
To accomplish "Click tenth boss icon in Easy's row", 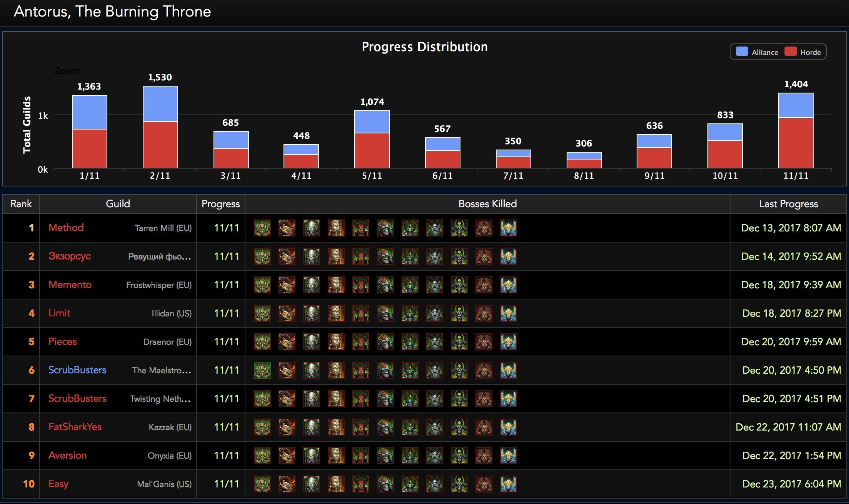I will coord(484,484).
